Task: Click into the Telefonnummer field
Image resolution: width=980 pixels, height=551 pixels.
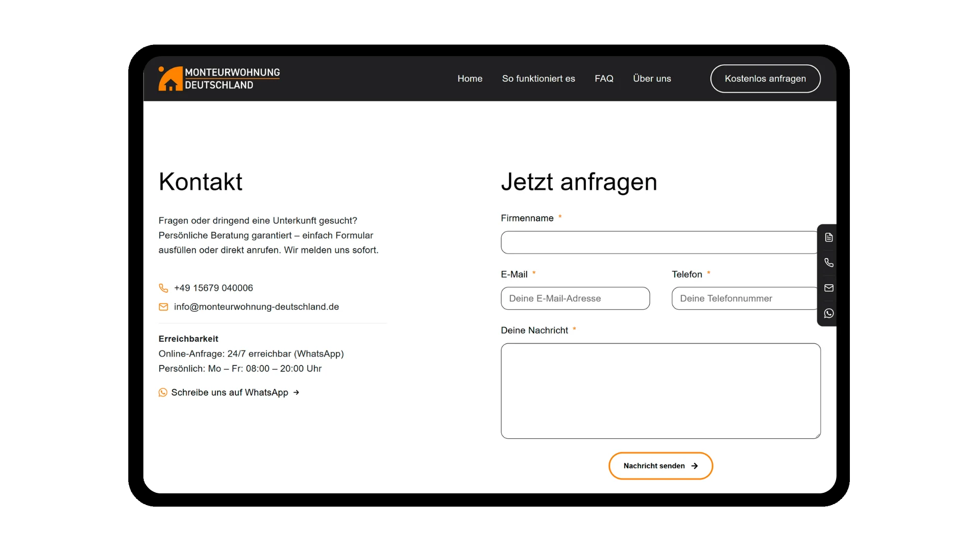Action: coord(745,298)
